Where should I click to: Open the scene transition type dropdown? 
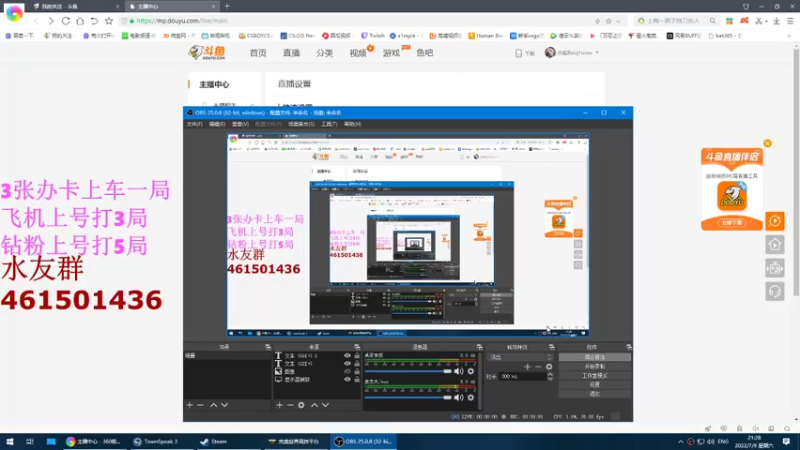pos(520,357)
